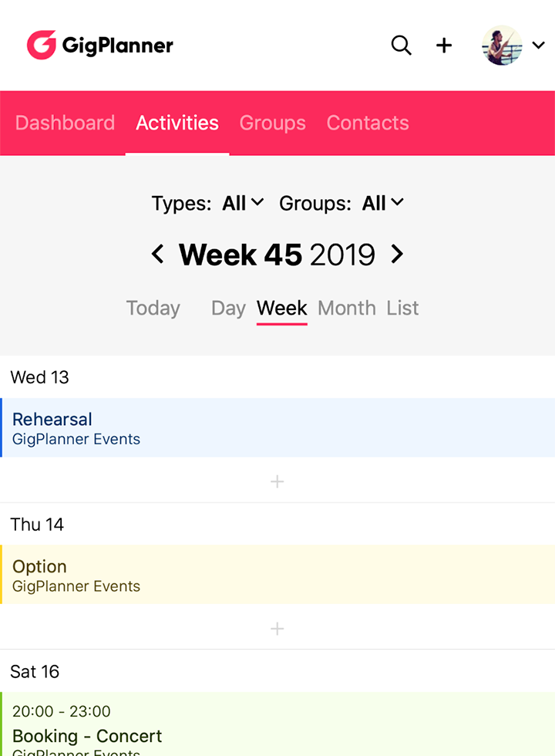
Task: Jump to Today in calendar
Action: click(x=153, y=308)
